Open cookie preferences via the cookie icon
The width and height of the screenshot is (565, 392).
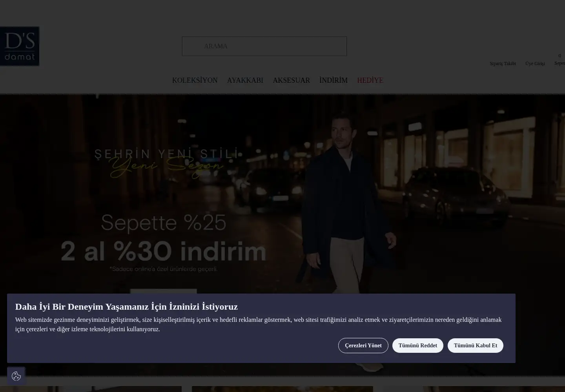point(16,376)
